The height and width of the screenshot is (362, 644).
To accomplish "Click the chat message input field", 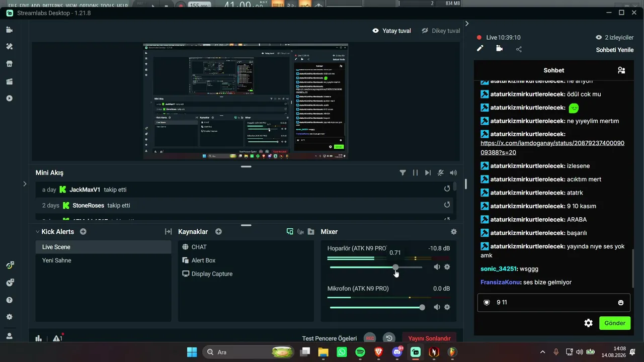I will 554,302.
